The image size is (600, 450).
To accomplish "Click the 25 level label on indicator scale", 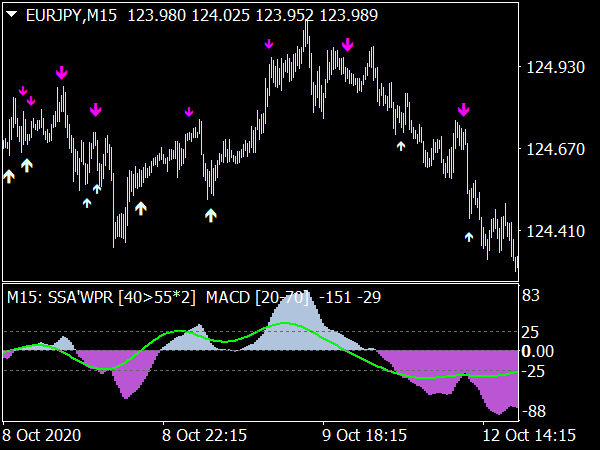I will 530,333.
